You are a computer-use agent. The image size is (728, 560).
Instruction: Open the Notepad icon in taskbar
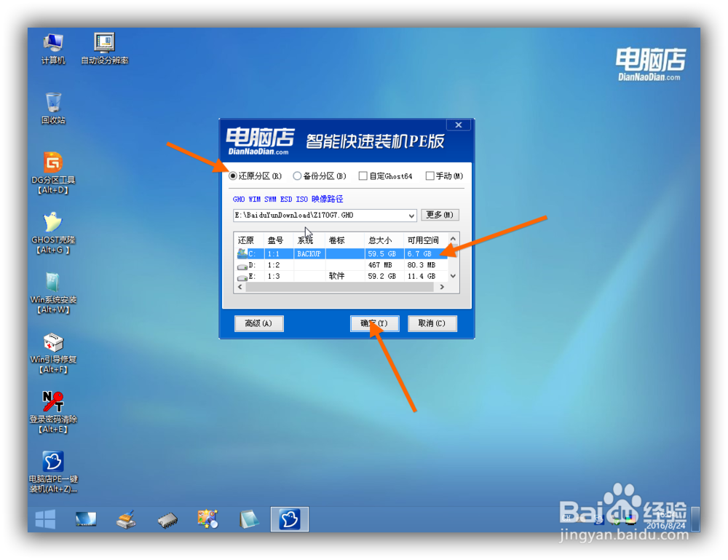click(248, 519)
